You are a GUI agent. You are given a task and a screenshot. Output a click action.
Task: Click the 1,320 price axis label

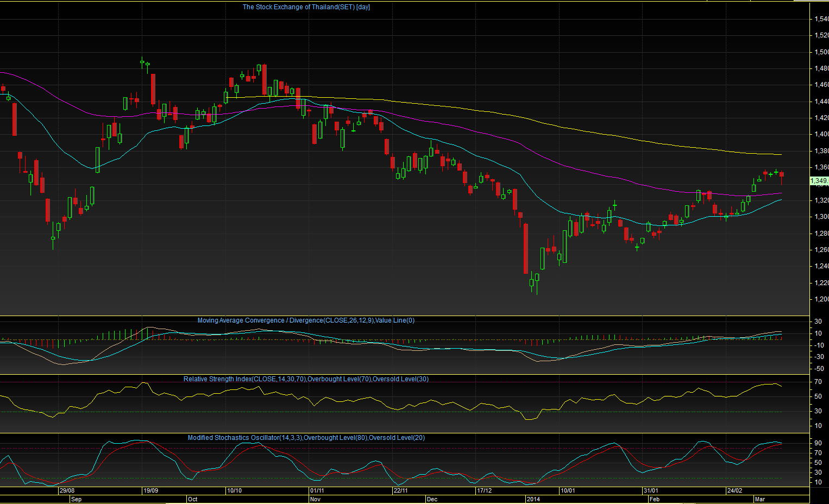pyautogui.click(x=821, y=200)
